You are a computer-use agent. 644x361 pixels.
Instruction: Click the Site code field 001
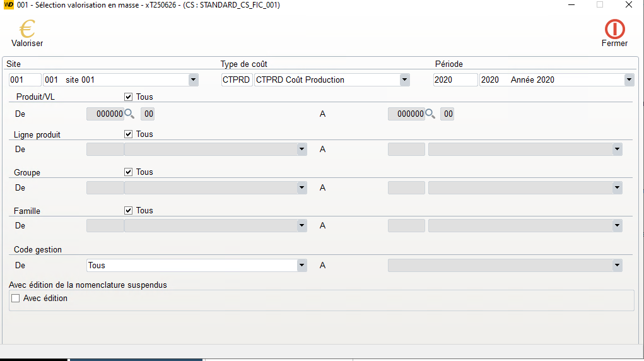pyautogui.click(x=25, y=80)
